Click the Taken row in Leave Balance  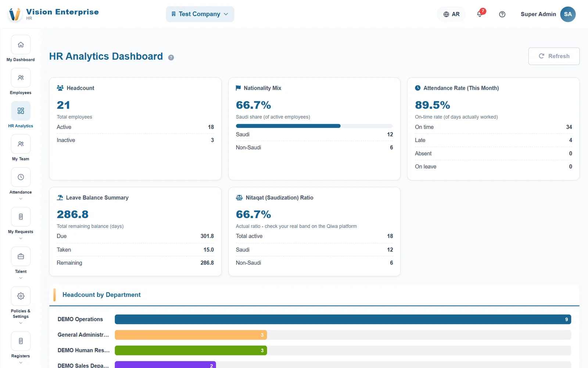[x=135, y=250]
